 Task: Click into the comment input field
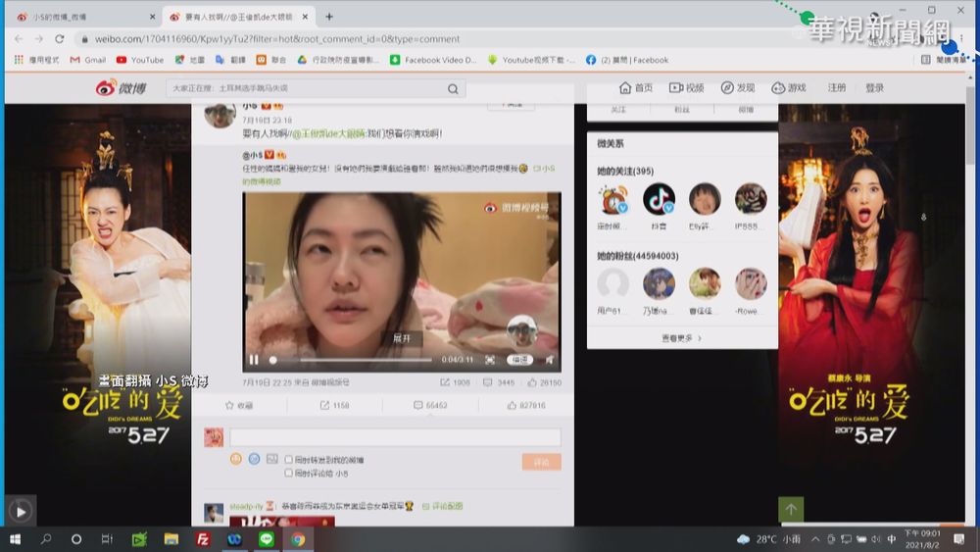click(395, 437)
